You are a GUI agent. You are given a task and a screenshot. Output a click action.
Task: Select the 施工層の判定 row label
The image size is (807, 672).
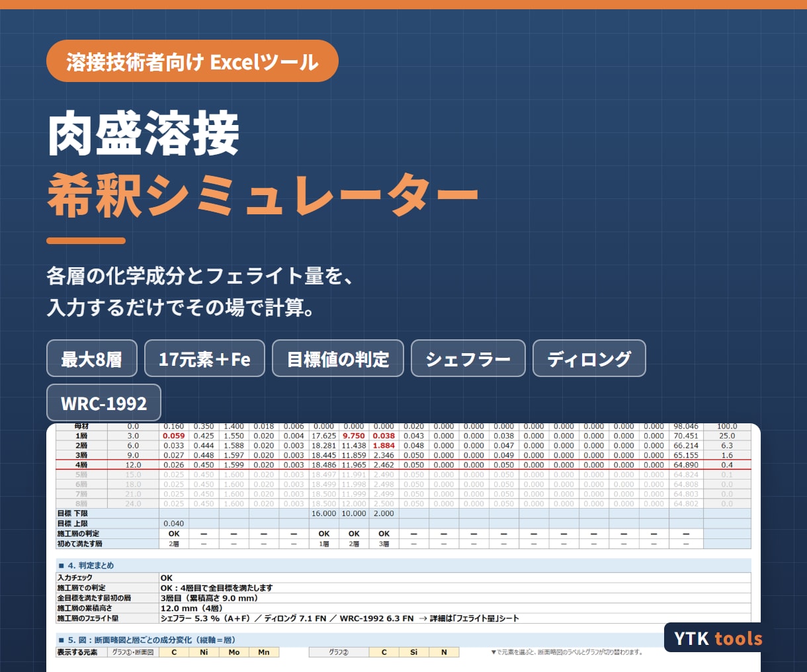[x=108, y=533]
